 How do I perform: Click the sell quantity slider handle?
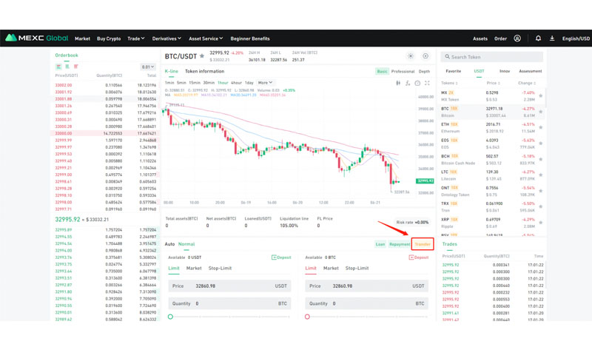(x=307, y=317)
